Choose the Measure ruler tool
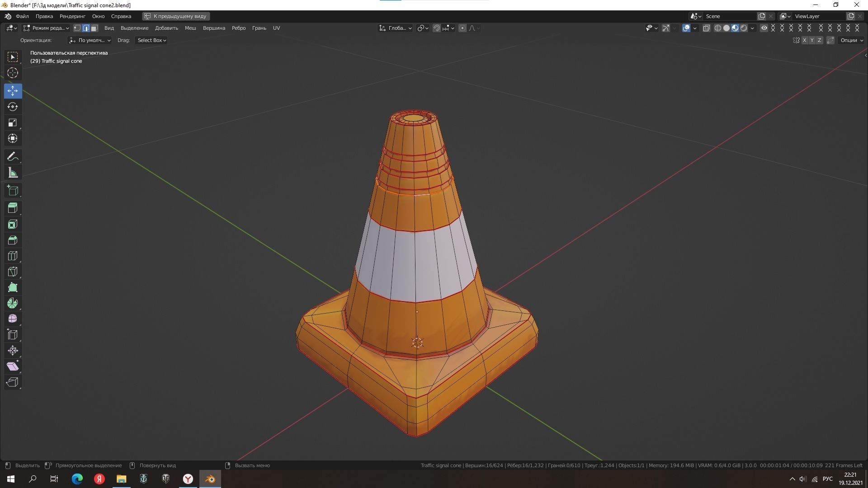Image resolution: width=868 pixels, height=488 pixels. coord(13,173)
